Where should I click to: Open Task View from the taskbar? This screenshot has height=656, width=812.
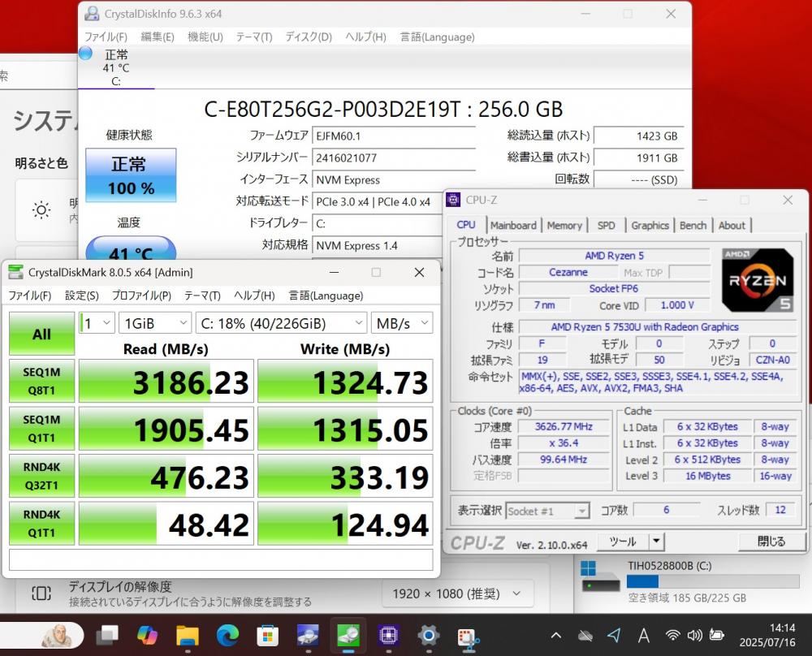(x=107, y=635)
